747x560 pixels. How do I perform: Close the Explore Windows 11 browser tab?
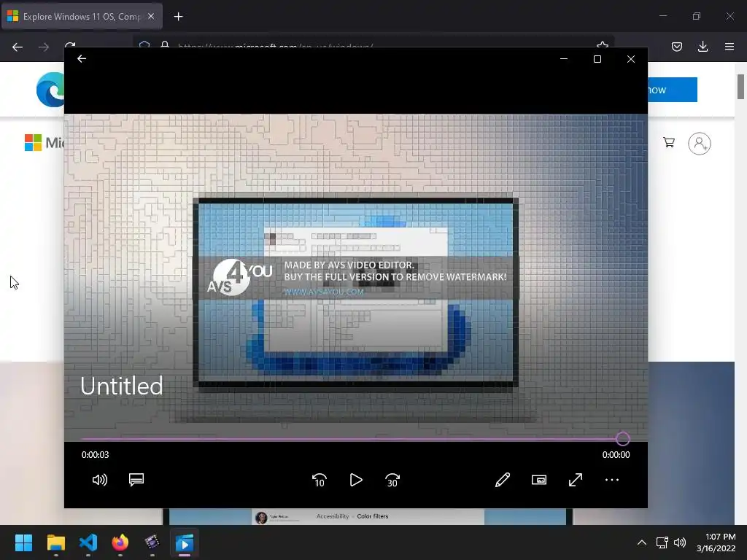[x=151, y=16]
